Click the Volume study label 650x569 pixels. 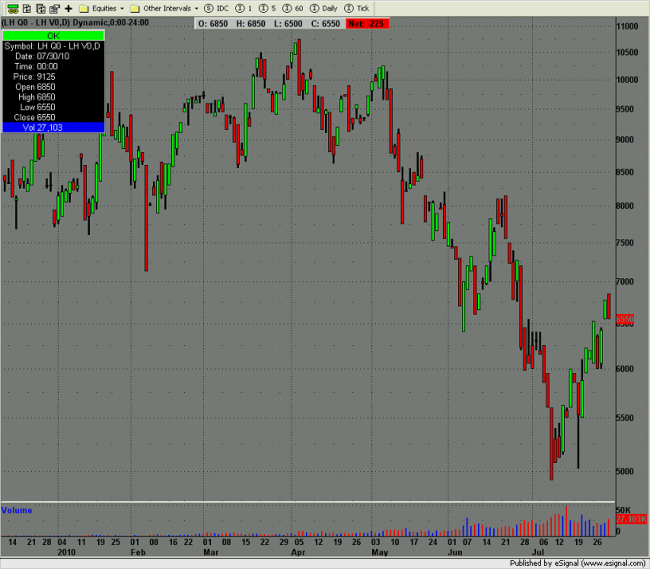point(17,510)
